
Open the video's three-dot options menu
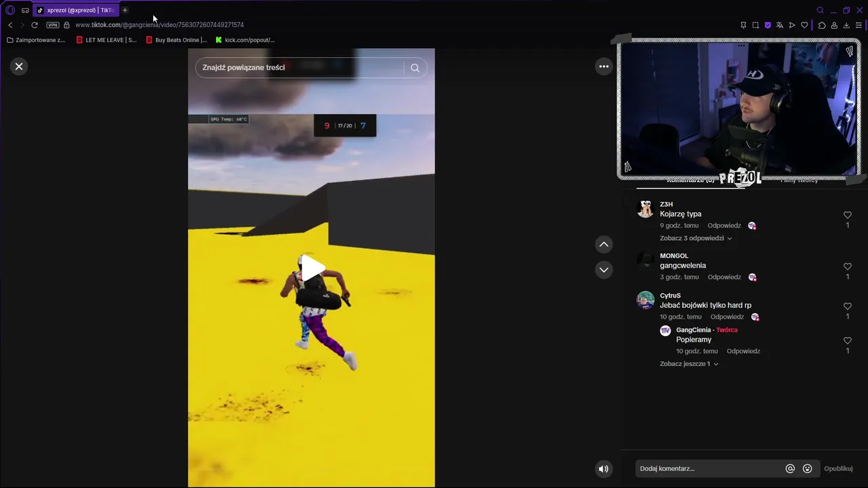[x=604, y=66]
